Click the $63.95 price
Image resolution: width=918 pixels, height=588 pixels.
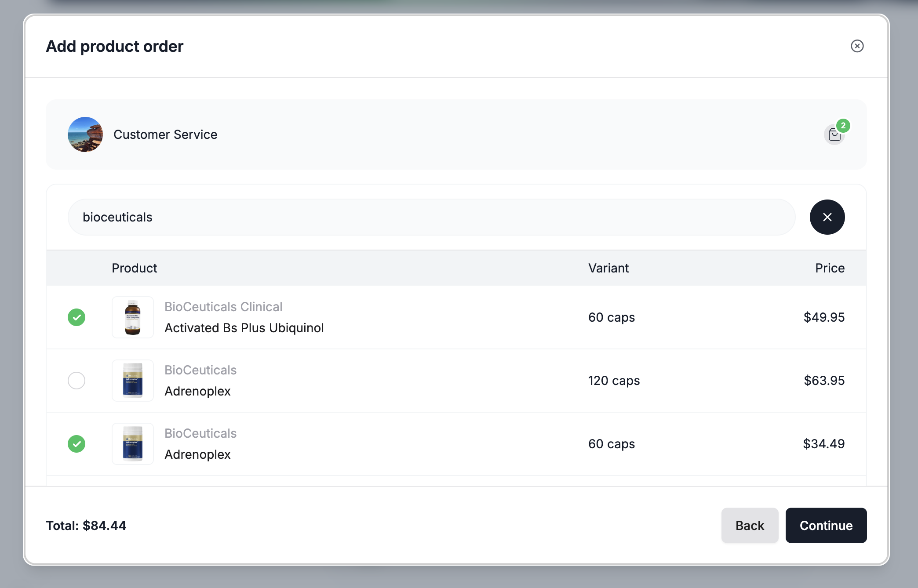[824, 381]
